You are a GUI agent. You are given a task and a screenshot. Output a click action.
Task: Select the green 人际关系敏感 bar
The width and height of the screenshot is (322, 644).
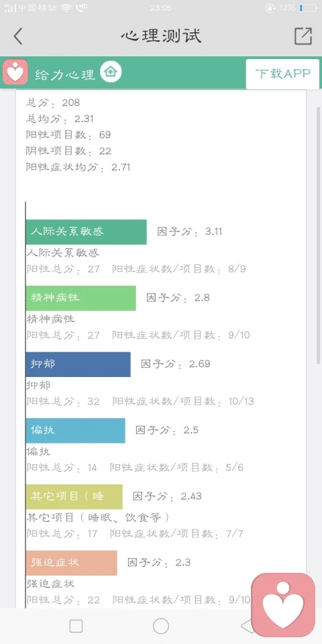87,232
